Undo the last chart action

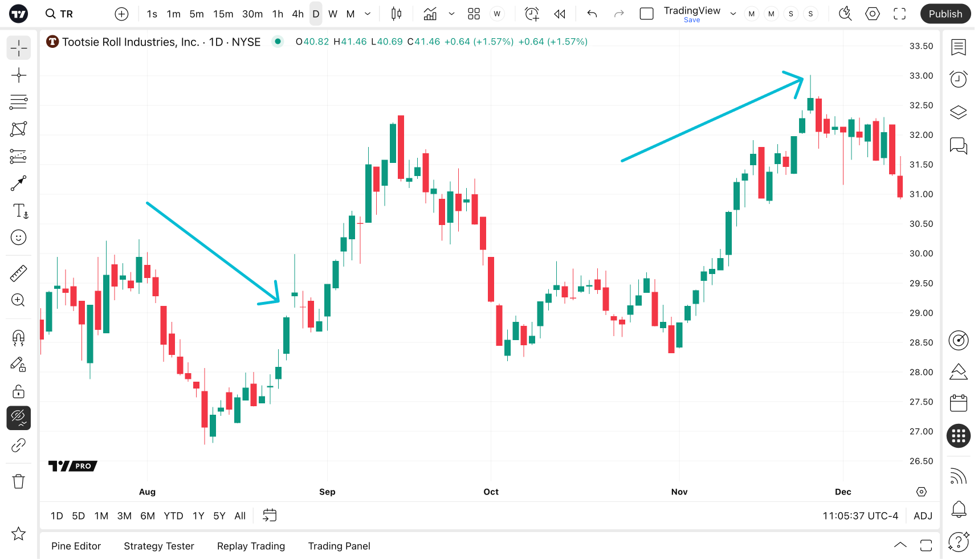click(592, 14)
